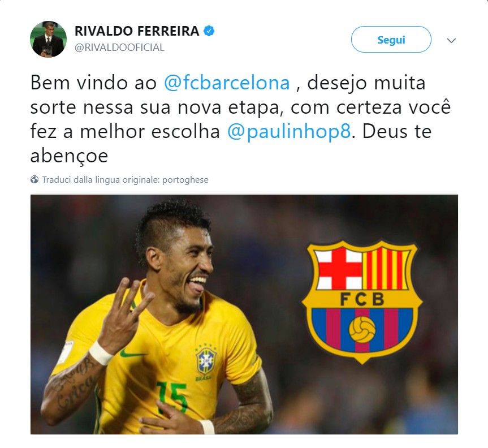Click the FC Barcelona crest in image

(x=362, y=301)
